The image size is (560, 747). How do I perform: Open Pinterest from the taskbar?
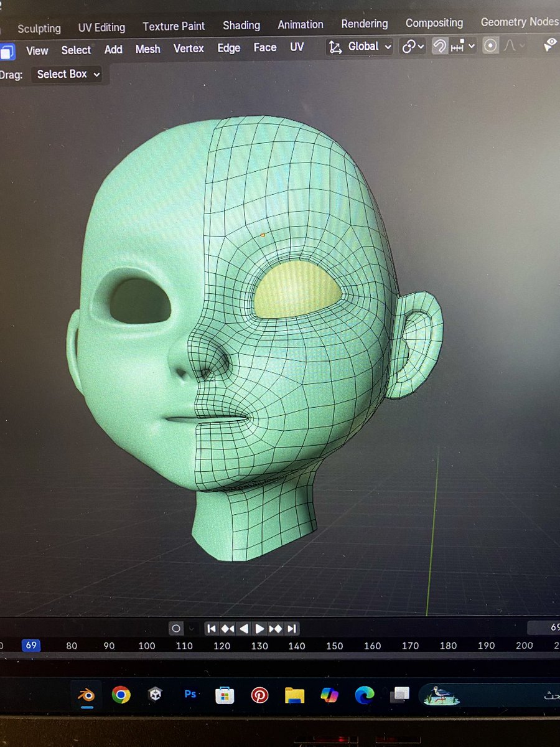259,695
